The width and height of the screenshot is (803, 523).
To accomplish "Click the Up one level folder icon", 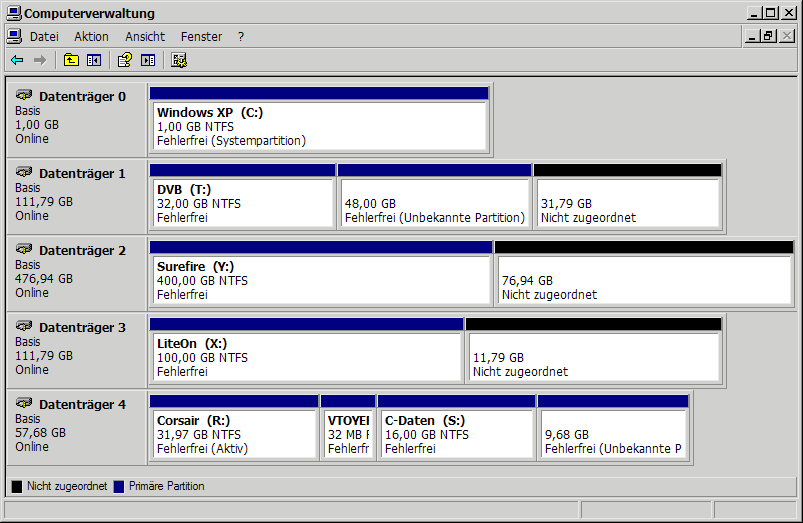I will [71, 60].
